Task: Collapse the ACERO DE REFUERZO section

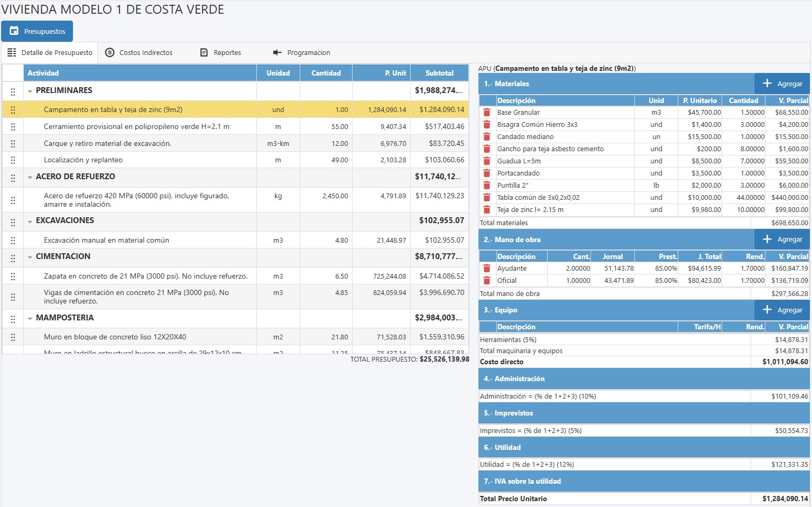Action: [x=30, y=177]
